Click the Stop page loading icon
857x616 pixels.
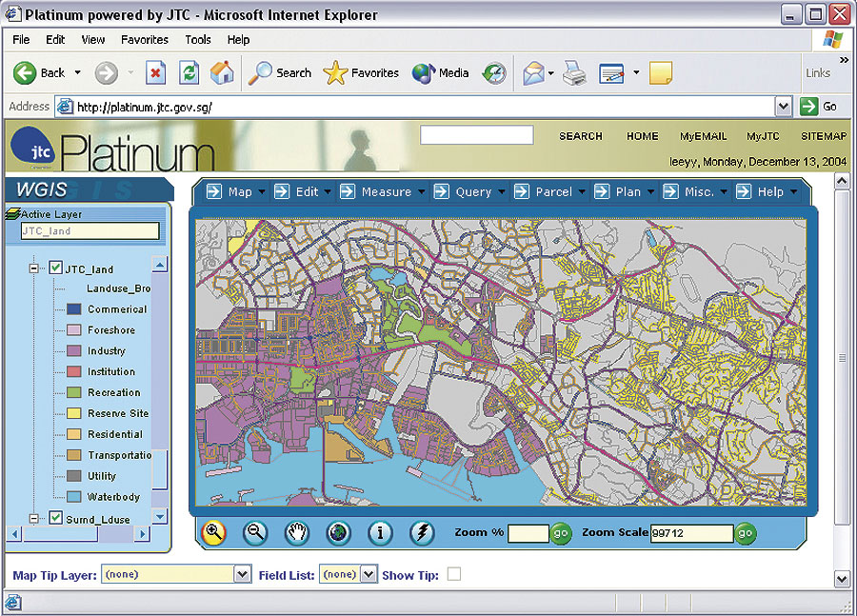[155, 72]
